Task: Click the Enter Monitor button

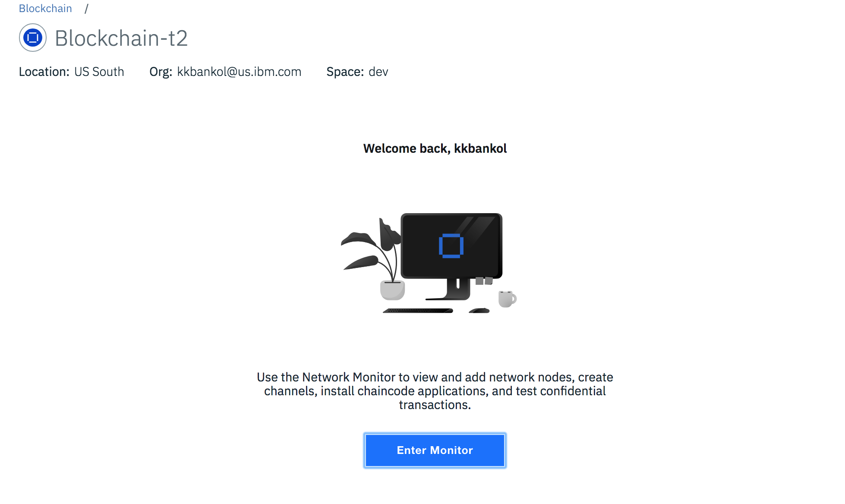Action: pos(435,450)
